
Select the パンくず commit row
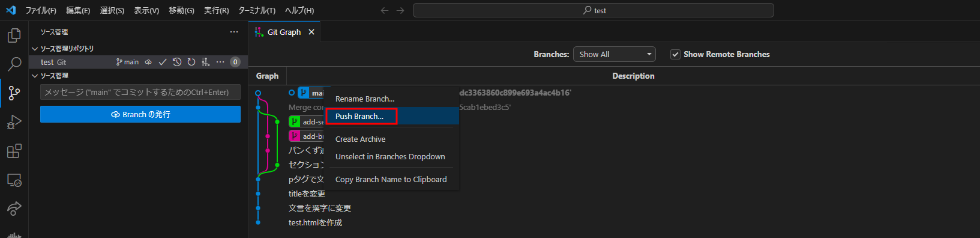coord(614,150)
